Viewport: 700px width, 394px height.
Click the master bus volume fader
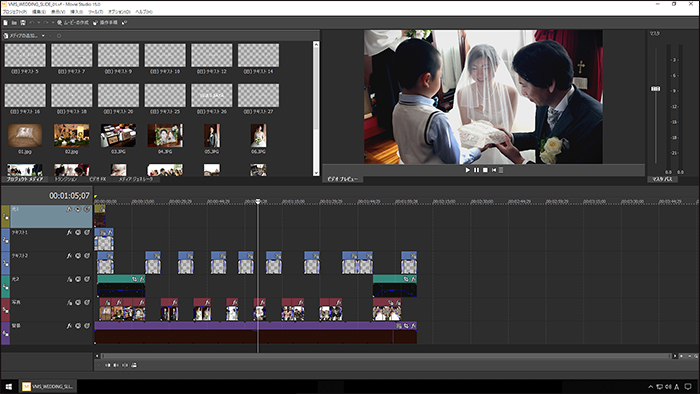click(x=655, y=89)
